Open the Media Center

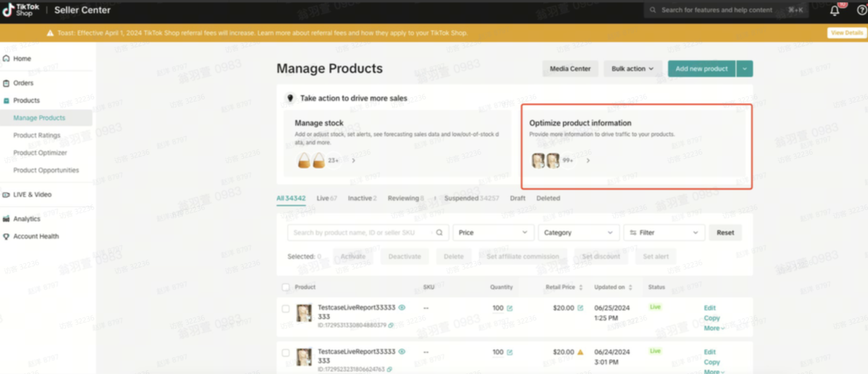[x=570, y=69]
